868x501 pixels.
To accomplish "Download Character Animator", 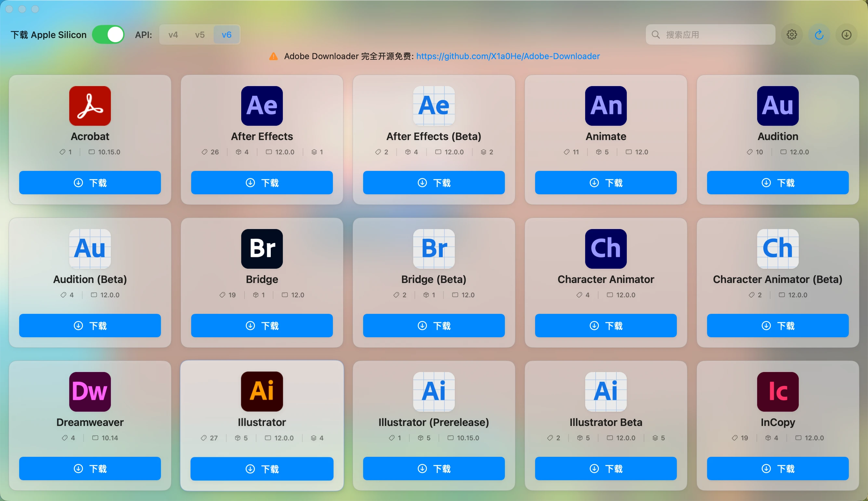I will pyautogui.click(x=606, y=325).
